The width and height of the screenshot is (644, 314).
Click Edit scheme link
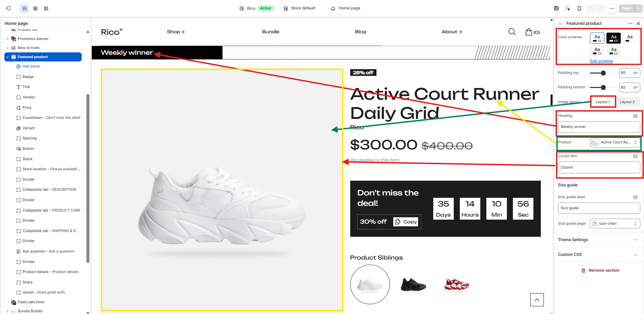click(x=601, y=61)
